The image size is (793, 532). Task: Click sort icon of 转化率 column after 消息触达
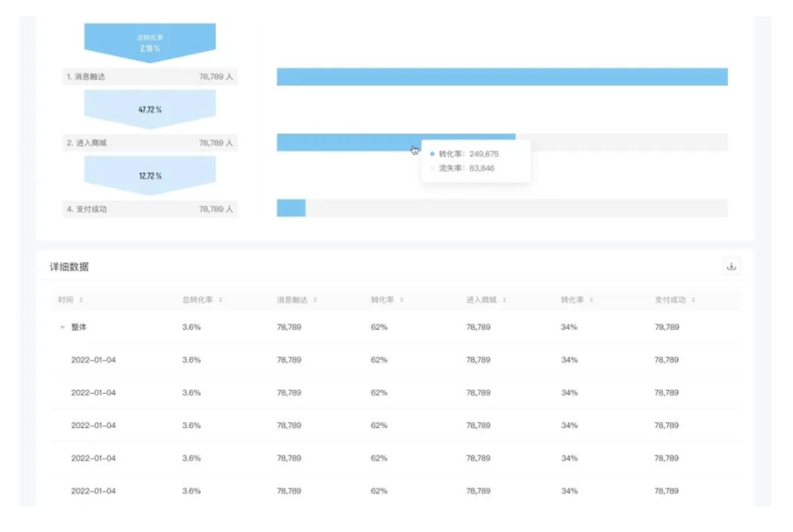click(402, 300)
